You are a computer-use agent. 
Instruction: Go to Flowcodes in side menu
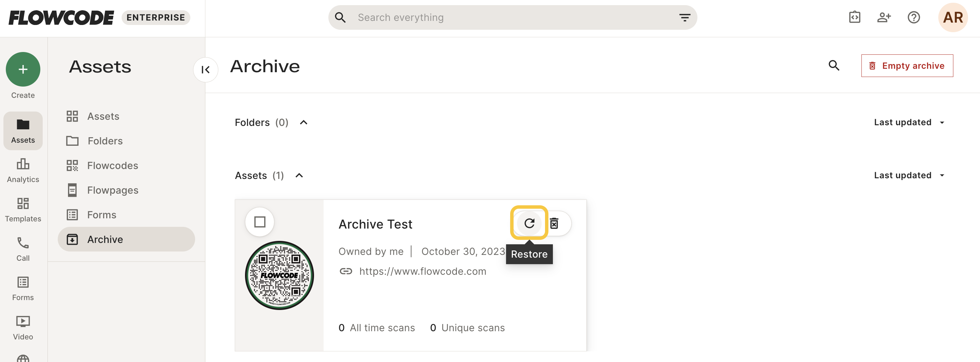pyautogui.click(x=126, y=165)
